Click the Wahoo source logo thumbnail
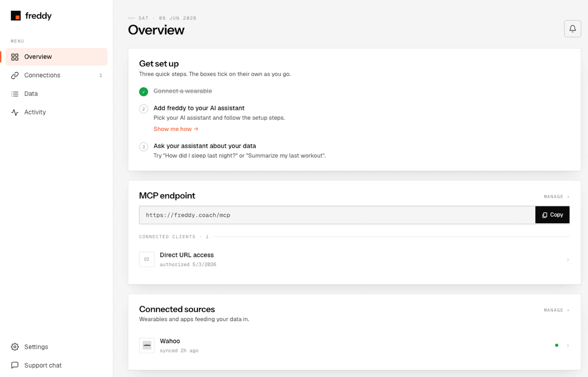The height and width of the screenshot is (377, 588). click(147, 345)
